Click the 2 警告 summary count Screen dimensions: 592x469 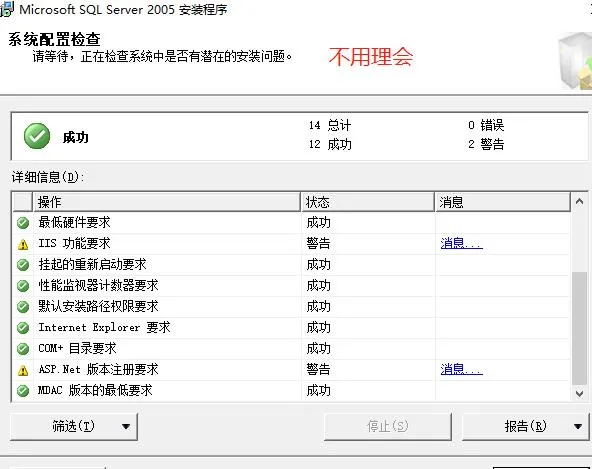coord(486,144)
